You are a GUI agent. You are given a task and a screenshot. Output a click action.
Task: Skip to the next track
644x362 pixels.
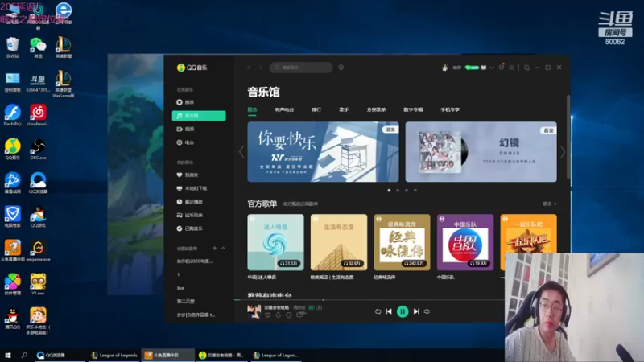click(x=416, y=311)
